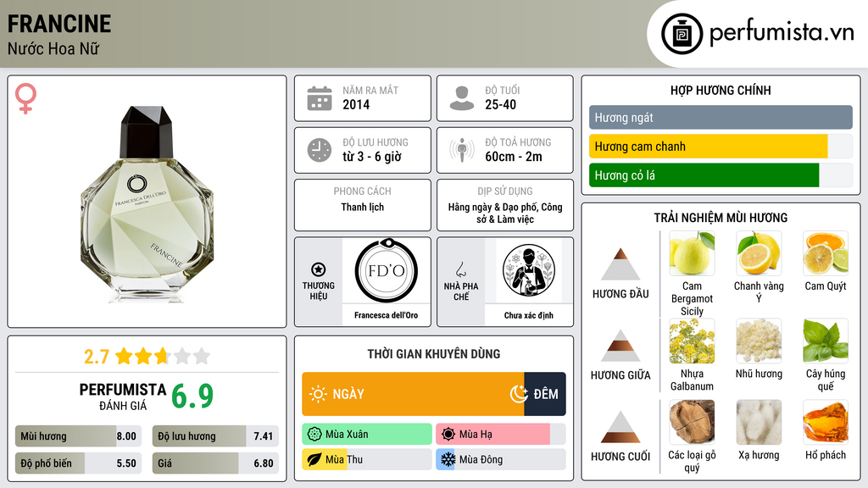This screenshot has height=488, width=868.
Task: Click the clock icon for Độ lưu hương
Action: click(320, 150)
